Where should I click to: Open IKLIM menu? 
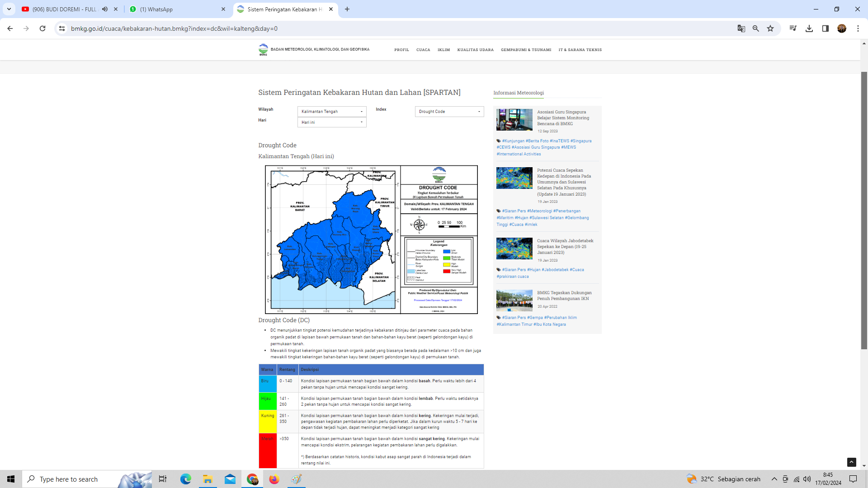[443, 50]
